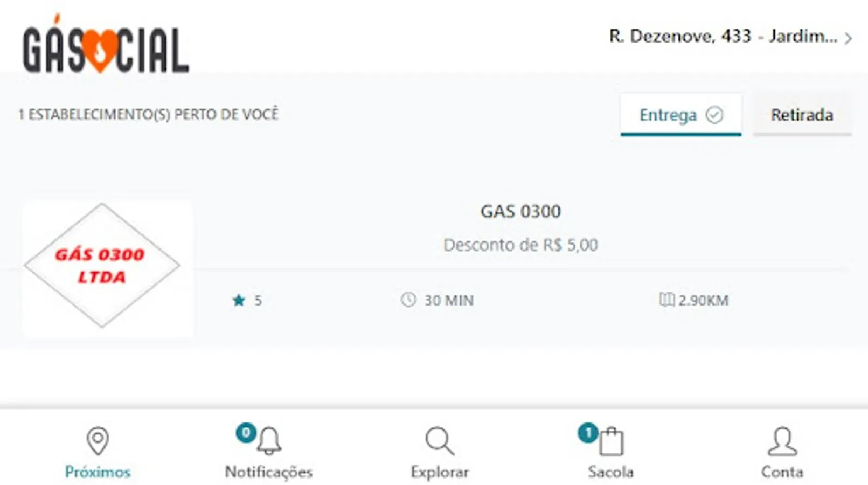The image size is (868, 485).
Task: Switch to Retirada pickup option
Action: pos(802,115)
